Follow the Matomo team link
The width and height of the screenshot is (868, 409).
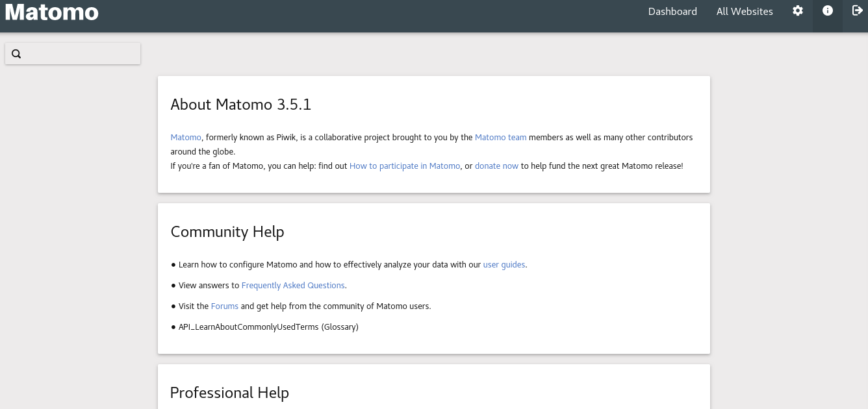tap(501, 137)
